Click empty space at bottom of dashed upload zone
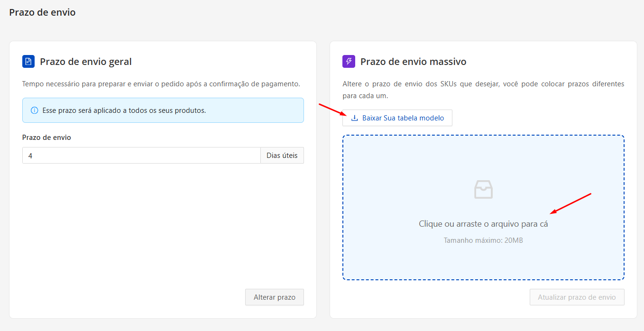This screenshot has height=331, width=644. click(483, 266)
